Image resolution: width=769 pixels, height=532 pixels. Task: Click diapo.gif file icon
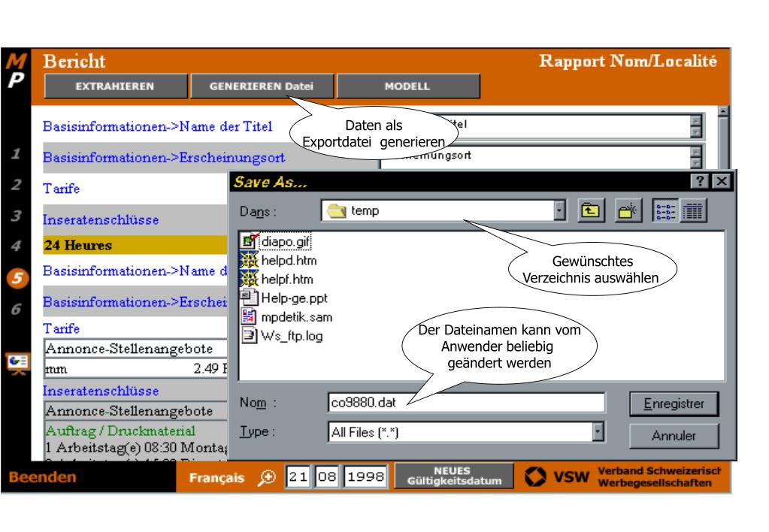pyautogui.click(x=249, y=241)
